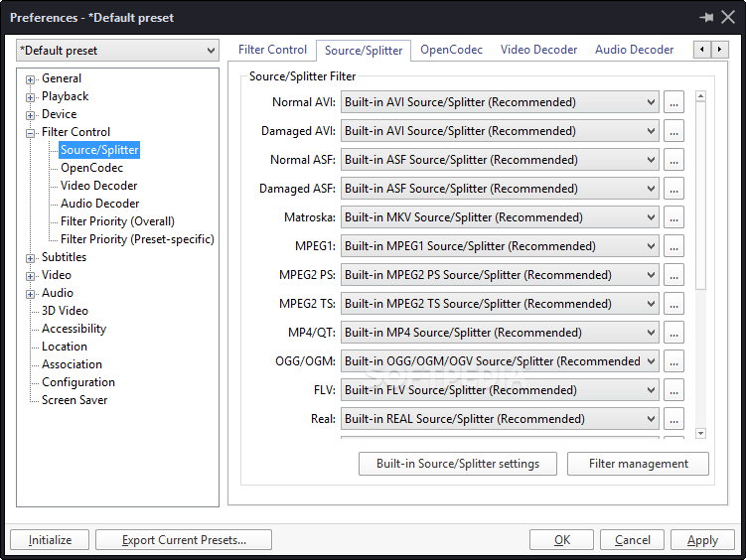Open the Default preset dropdown
746x560 pixels.
click(x=117, y=51)
